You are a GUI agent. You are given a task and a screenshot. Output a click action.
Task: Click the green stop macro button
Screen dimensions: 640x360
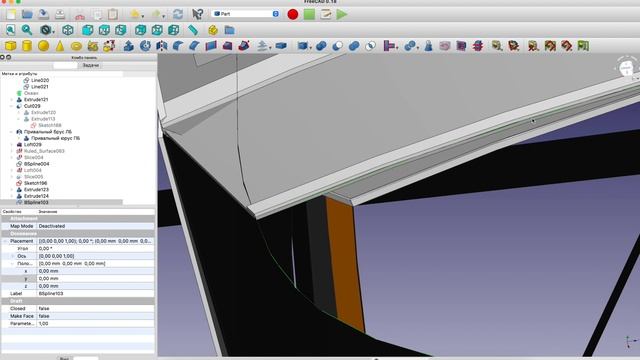(x=309, y=14)
